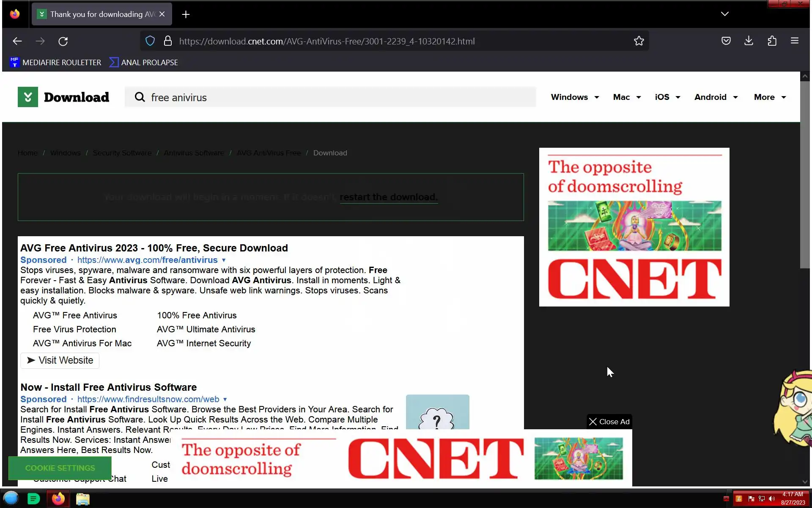Expand the Windows category dropdown
This screenshot has height=508, width=812.
click(575, 97)
